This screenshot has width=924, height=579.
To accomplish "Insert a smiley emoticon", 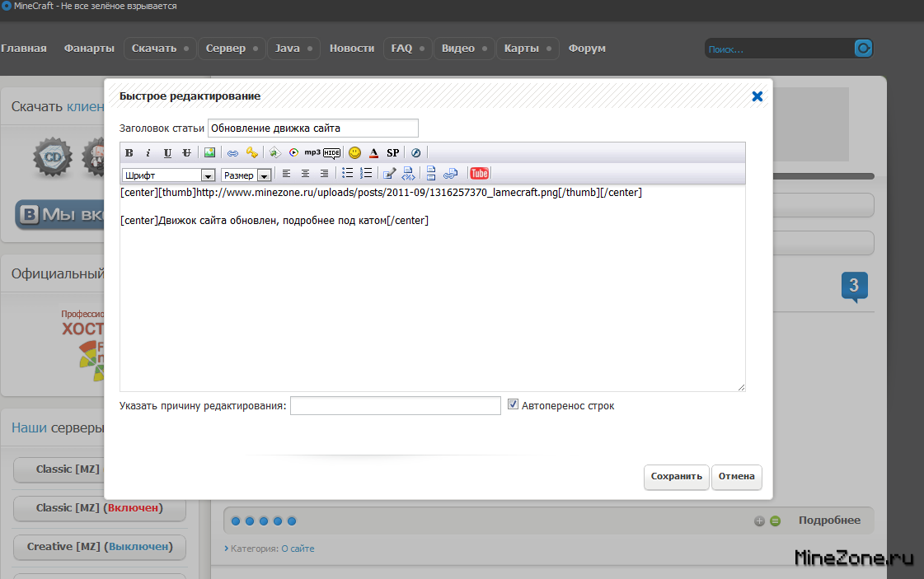I will [354, 153].
